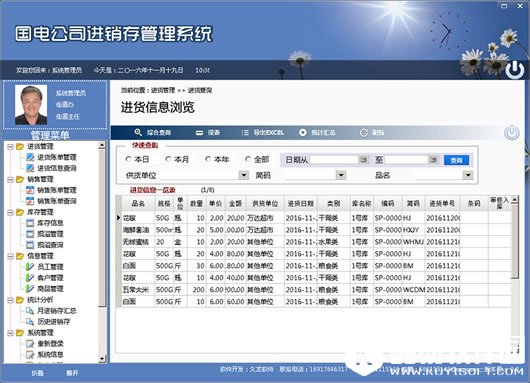530x383 pixels.
Task: Click the 统计汇总 circle icon
Action: click(x=303, y=133)
